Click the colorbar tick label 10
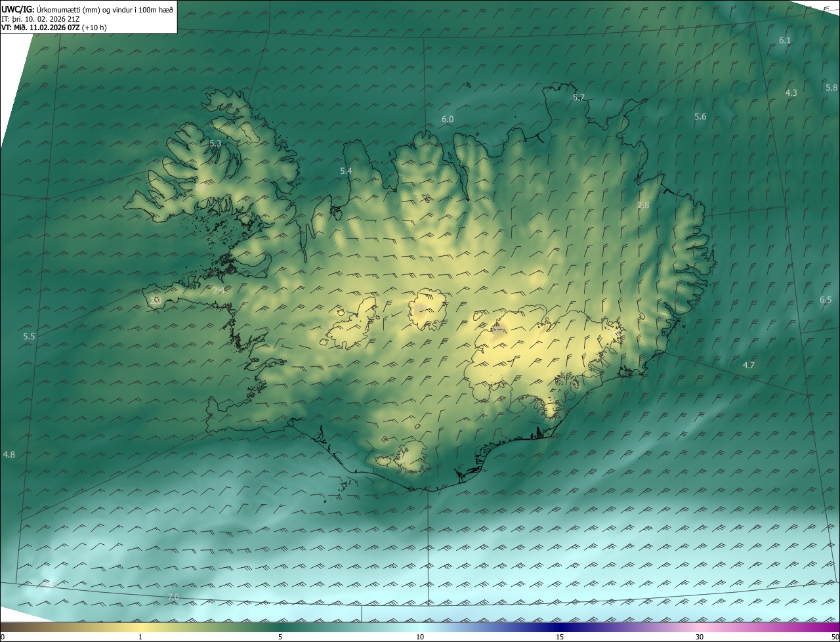Screen dimensions: 840x642 click(x=420, y=637)
